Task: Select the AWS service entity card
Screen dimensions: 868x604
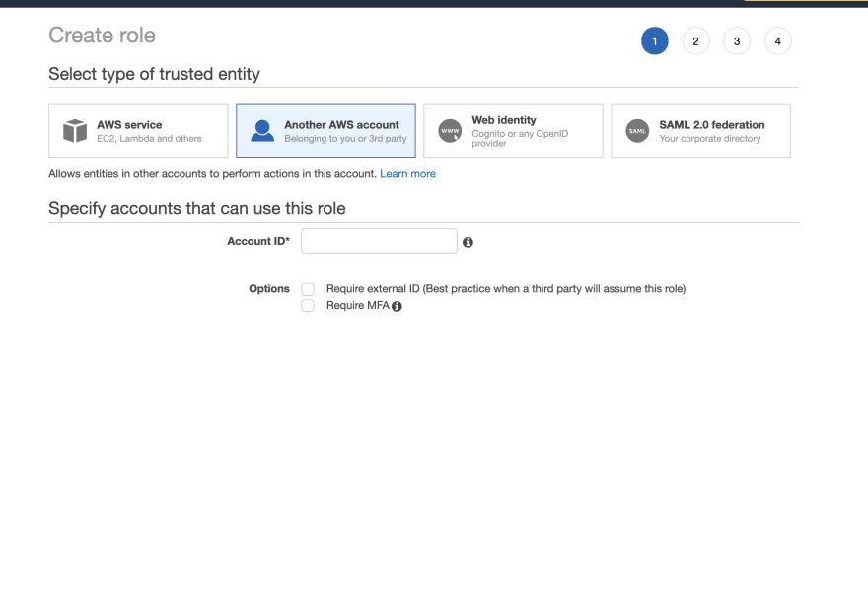Action: click(x=138, y=131)
